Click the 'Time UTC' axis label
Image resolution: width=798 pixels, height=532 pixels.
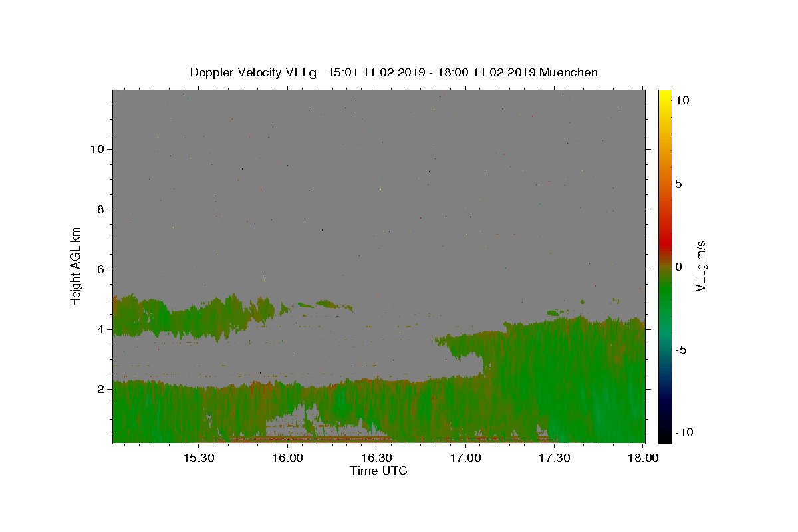378,471
